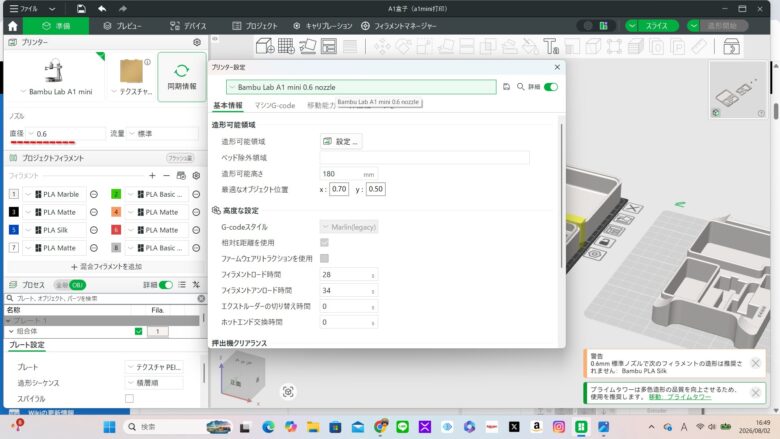Follow the prime tower link in notification
780x439 pixels.
pos(680,397)
